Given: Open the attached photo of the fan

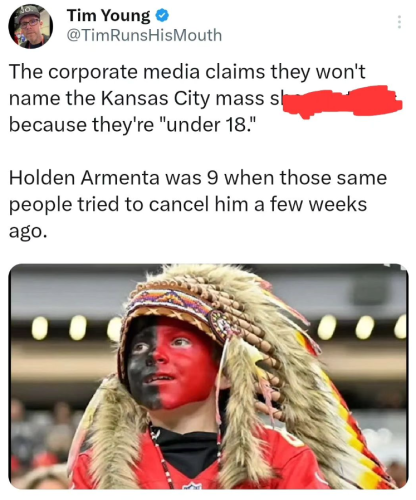Looking at the screenshot, I should coord(208,376).
